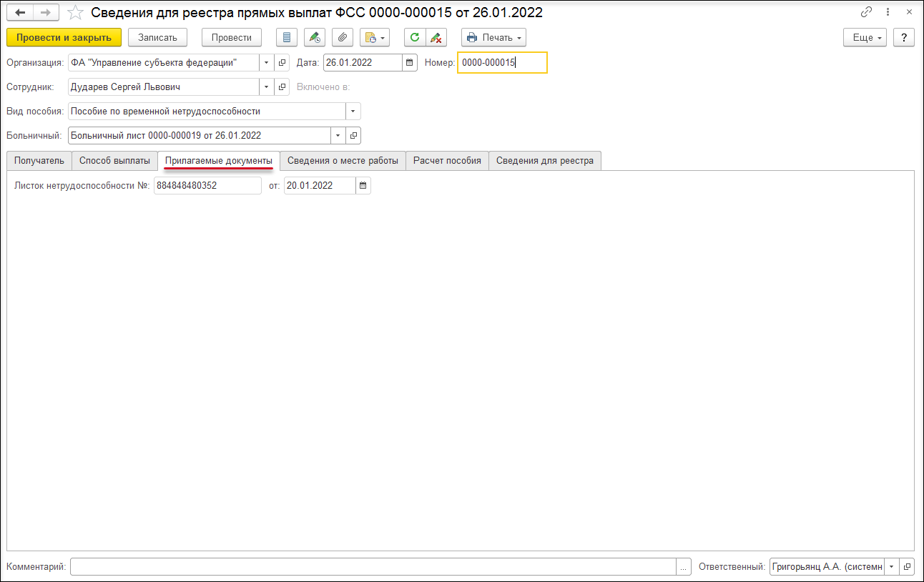The width and height of the screenshot is (924, 582).
Task: Click the sick-leave date field 20.01.2022
Action: click(320, 186)
